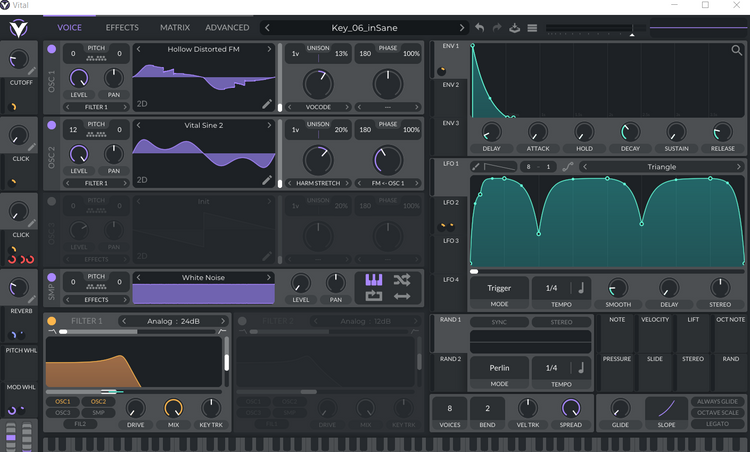Viewport: 750px width, 452px height.
Task: Click the Vital logo icon
Action: point(19,28)
